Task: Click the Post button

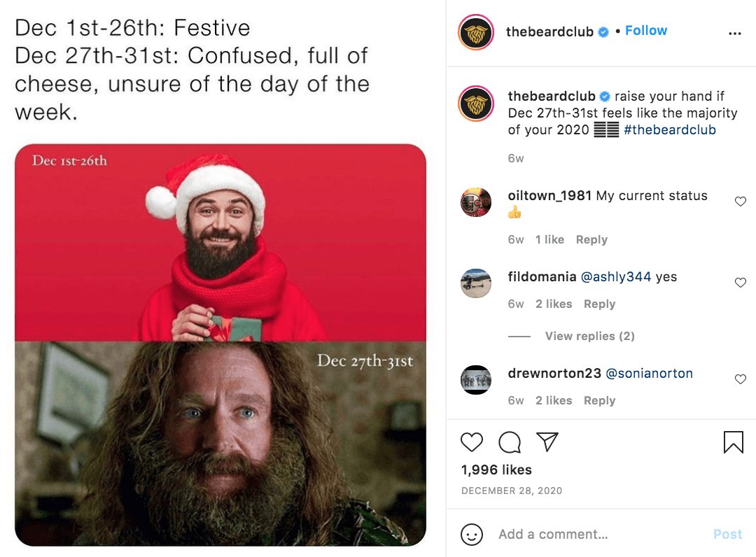Action: [x=727, y=534]
